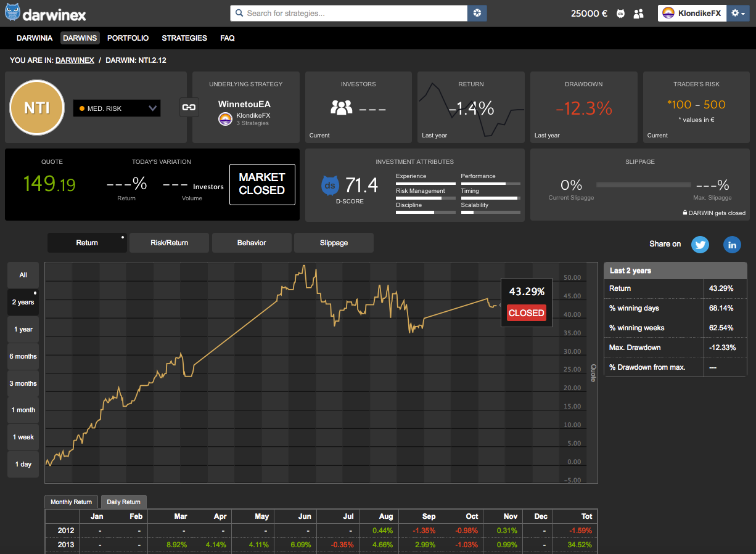This screenshot has height=554, width=756.
Task: Select the 1 year time range
Action: click(23, 329)
